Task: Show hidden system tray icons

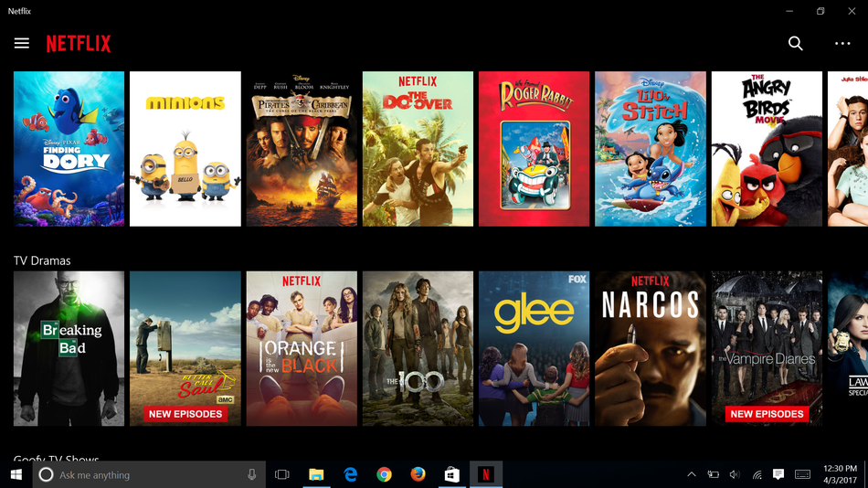Action: (692, 474)
